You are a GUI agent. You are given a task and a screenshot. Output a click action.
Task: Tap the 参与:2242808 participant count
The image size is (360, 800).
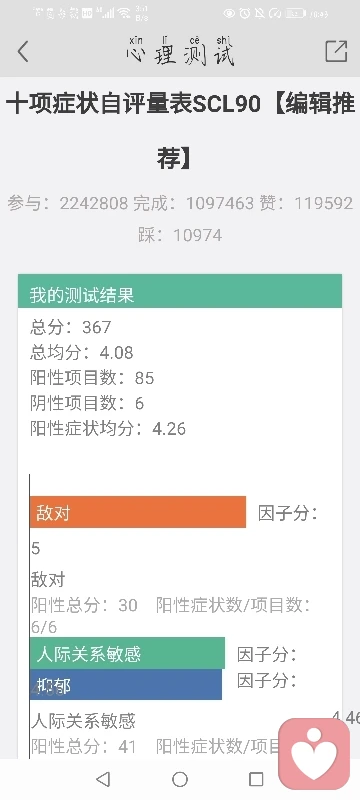point(68,204)
